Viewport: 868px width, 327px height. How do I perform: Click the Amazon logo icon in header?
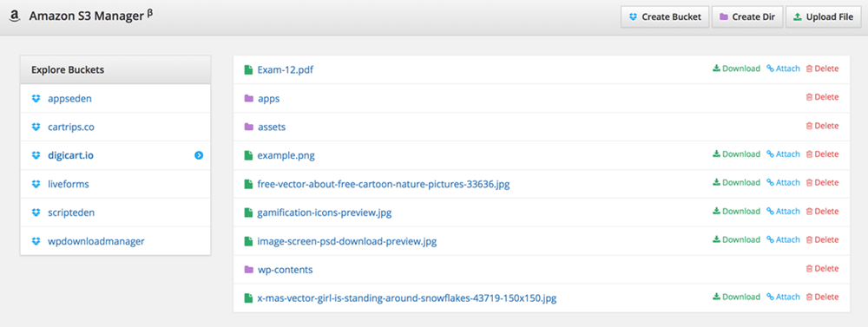[15, 16]
